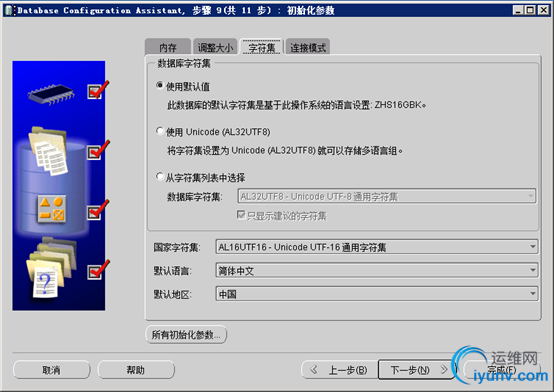Click the 默认语言 label
This screenshot has width=554, height=392.
172,271
